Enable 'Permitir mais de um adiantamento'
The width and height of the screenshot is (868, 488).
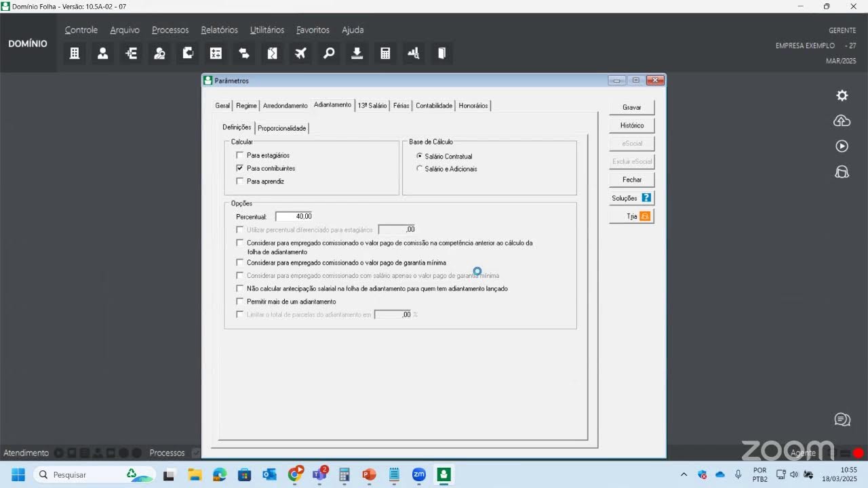239,302
